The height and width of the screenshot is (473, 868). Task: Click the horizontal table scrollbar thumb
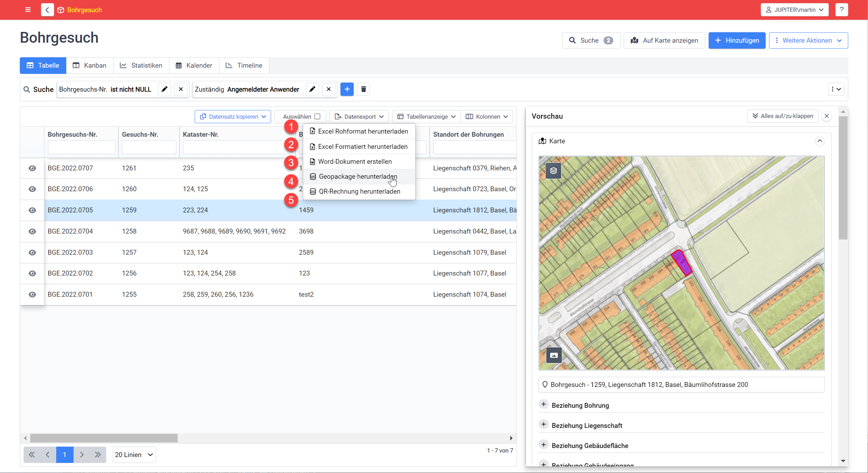coord(104,438)
